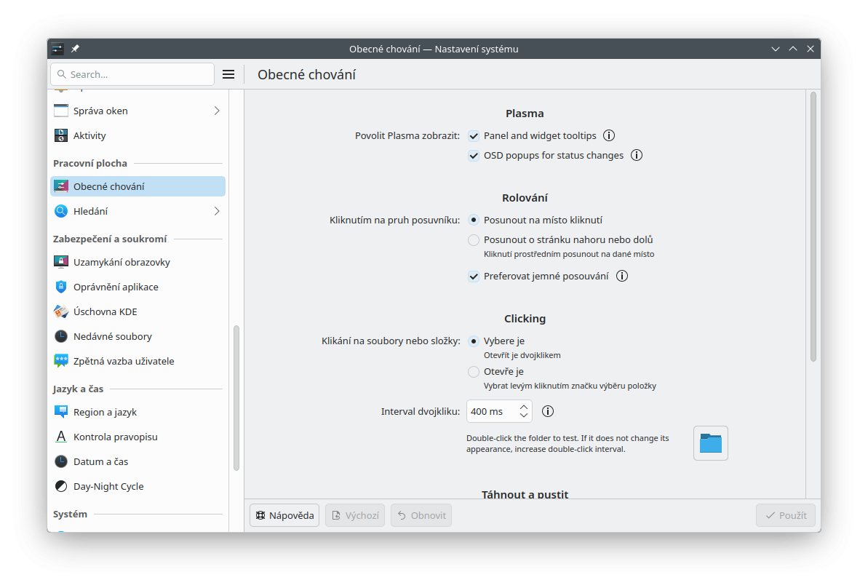Uncheck OSD popups for status changes
Viewport: 868px width, 588px height.
[474, 156]
